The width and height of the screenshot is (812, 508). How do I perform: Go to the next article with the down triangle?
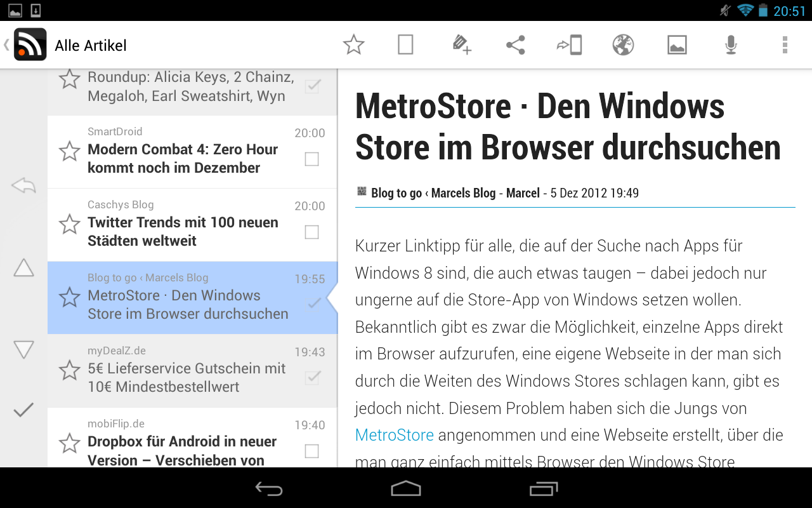pyautogui.click(x=23, y=349)
